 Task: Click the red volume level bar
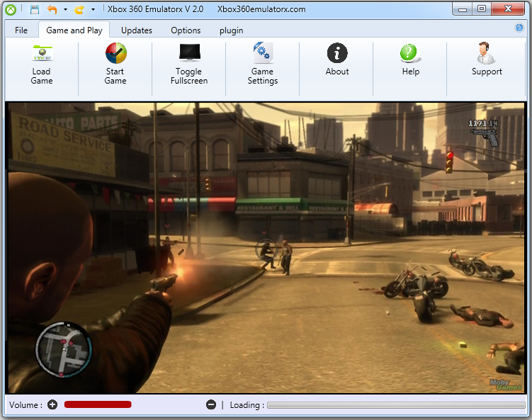[98, 404]
